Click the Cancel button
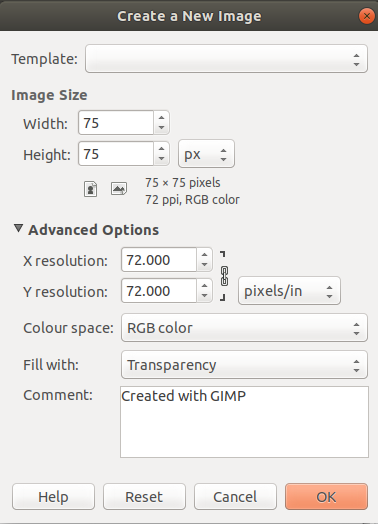This screenshot has width=378, height=524. [x=235, y=497]
